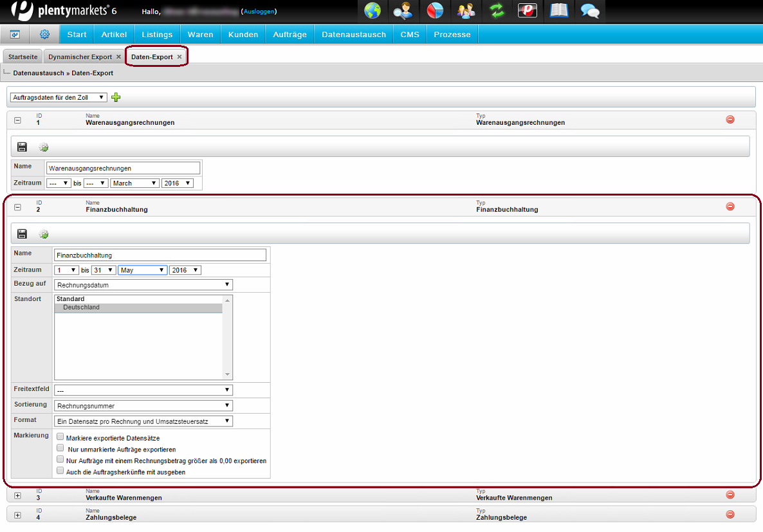Delete Warenausgangsrechnungen export with red minus icon
The image size is (763, 532).
[x=730, y=120]
